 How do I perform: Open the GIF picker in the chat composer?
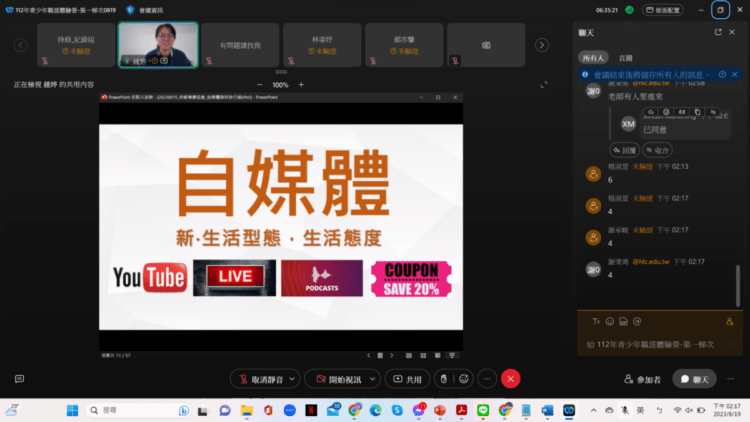(x=623, y=322)
